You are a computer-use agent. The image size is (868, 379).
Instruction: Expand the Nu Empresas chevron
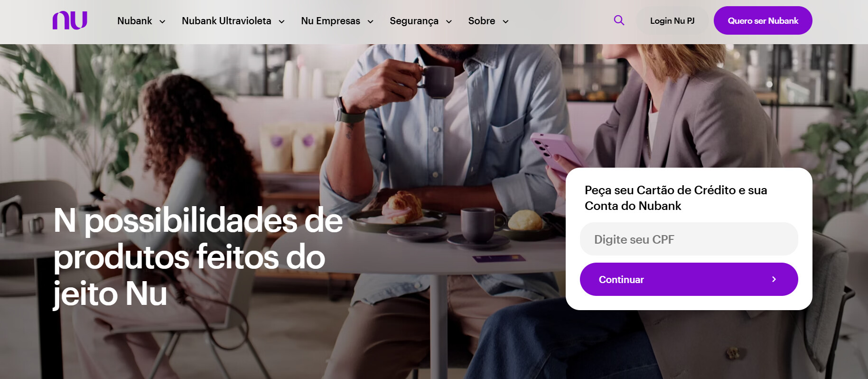pyautogui.click(x=371, y=21)
